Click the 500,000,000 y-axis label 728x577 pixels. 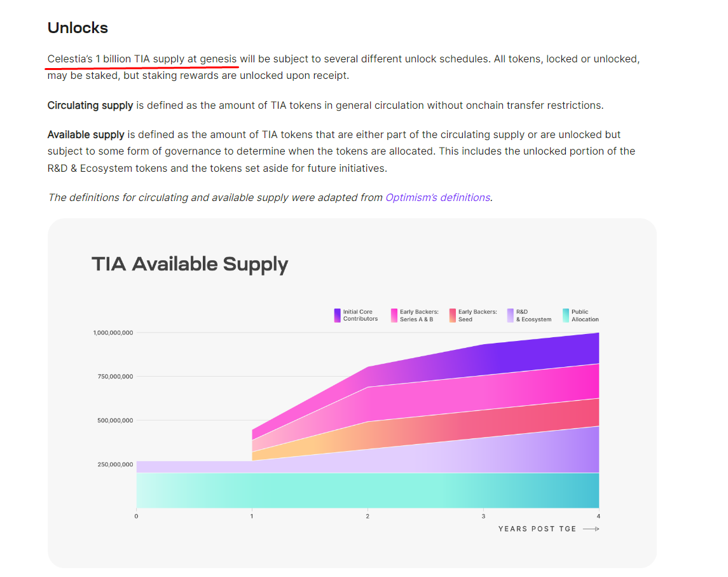pyautogui.click(x=115, y=421)
